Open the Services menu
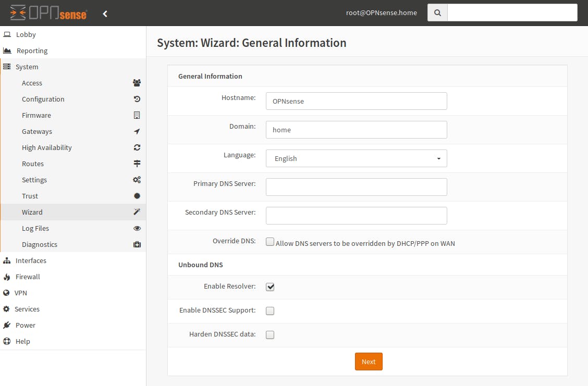Viewport: 588px width, 386px height. tap(27, 309)
